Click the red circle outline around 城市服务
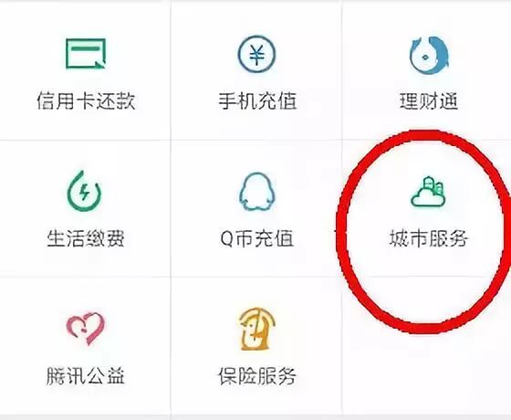 pos(341,228)
